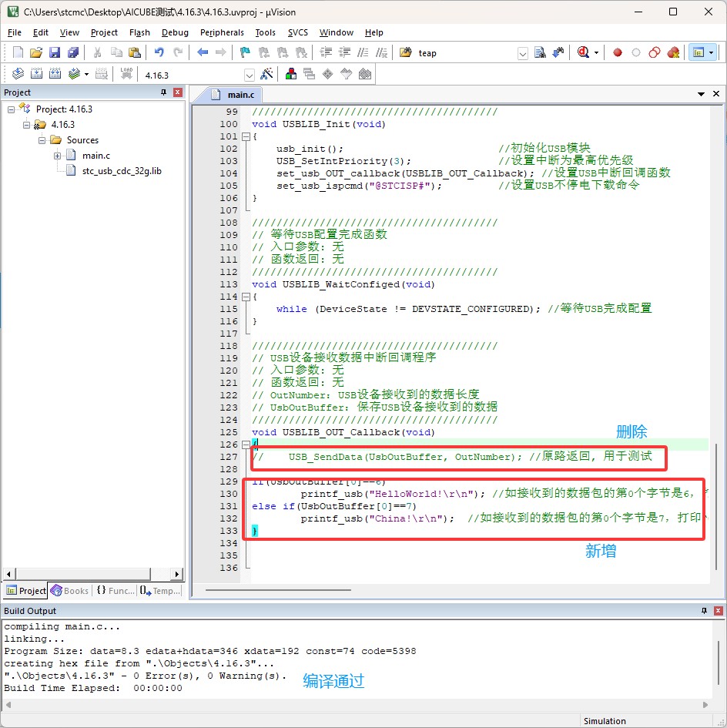The height and width of the screenshot is (728, 727).
Task: Click the Save file icon
Action: tap(55, 52)
